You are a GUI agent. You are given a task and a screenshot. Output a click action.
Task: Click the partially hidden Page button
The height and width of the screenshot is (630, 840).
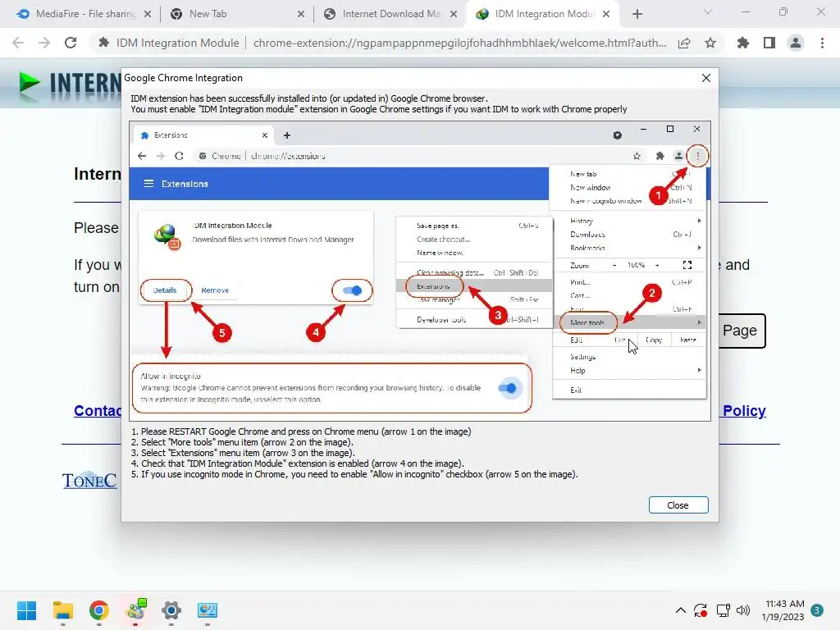click(x=742, y=331)
